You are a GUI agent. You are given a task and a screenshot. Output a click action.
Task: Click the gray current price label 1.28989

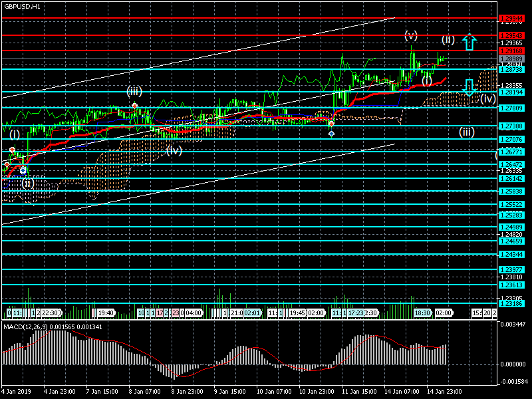pyautogui.click(x=511, y=59)
